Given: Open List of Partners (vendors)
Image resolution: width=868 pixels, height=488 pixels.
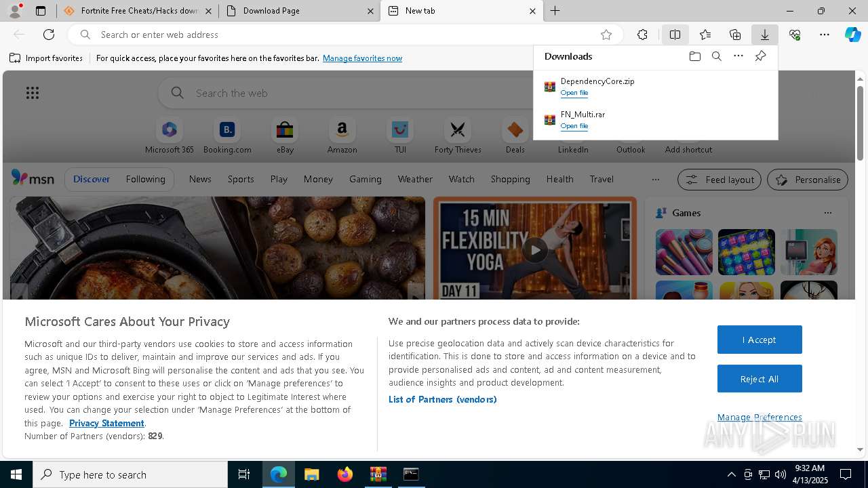Looking at the screenshot, I should [442, 399].
